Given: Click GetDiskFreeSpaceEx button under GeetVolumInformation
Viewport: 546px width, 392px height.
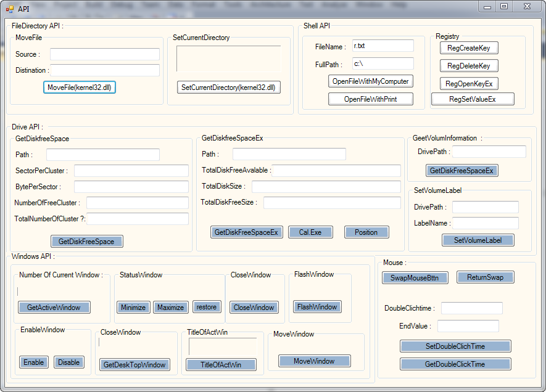Looking at the screenshot, I should pos(461,171).
